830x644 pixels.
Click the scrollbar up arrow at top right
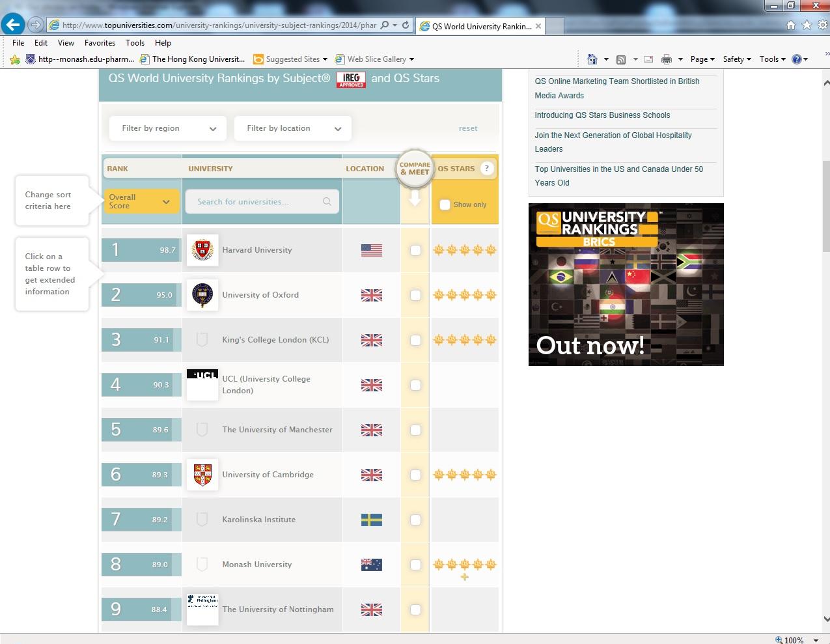tap(826, 83)
